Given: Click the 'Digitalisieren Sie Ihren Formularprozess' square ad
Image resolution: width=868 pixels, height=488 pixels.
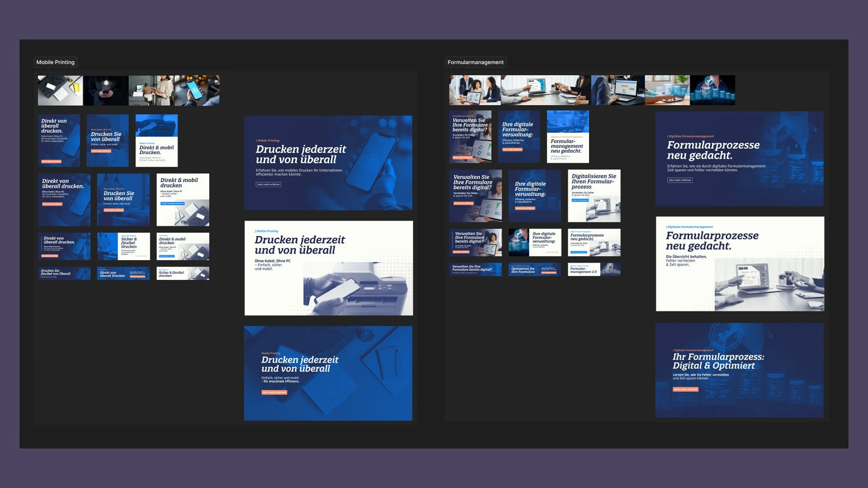Looking at the screenshot, I should click(x=594, y=196).
